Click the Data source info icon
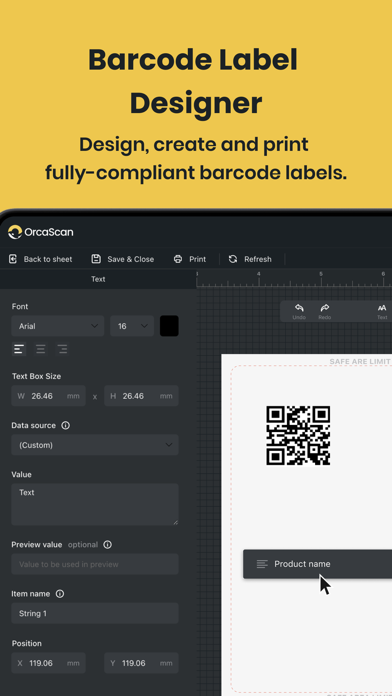The image size is (392, 696). (65, 425)
